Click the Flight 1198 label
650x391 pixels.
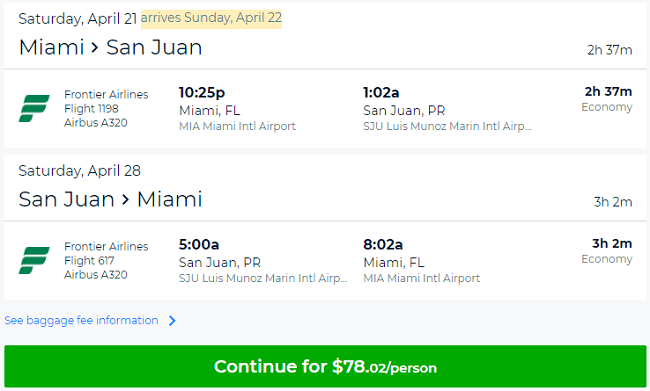point(91,109)
